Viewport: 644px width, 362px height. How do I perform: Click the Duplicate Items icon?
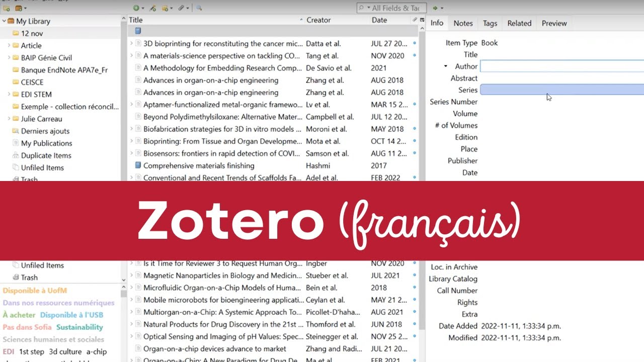16,155
